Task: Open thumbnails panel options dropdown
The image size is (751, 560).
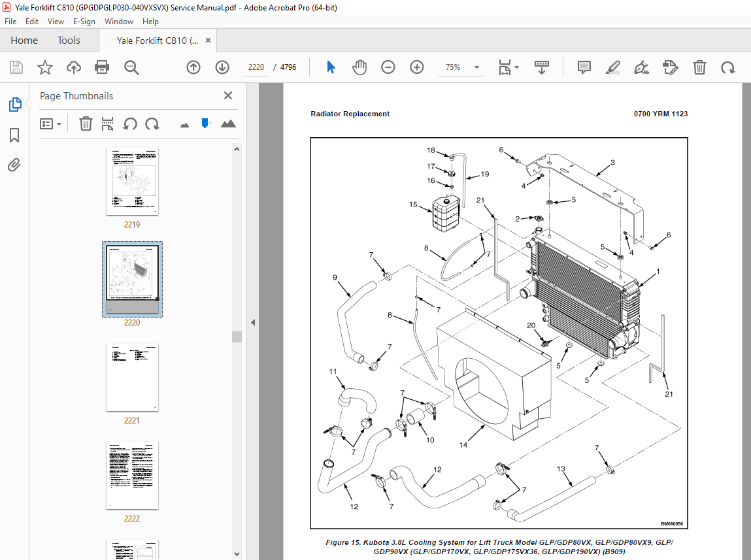Action: (51, 124)
